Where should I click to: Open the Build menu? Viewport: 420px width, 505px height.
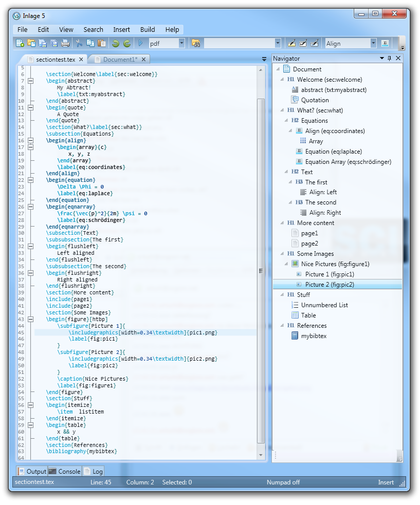tap(148, 30)
